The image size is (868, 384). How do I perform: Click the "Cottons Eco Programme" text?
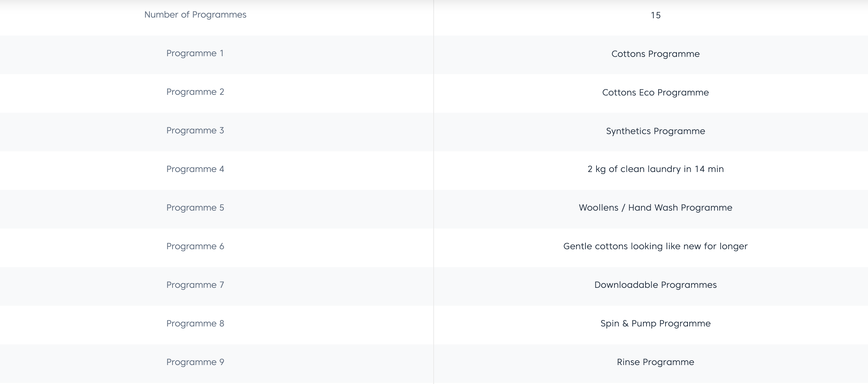point(655,93)
